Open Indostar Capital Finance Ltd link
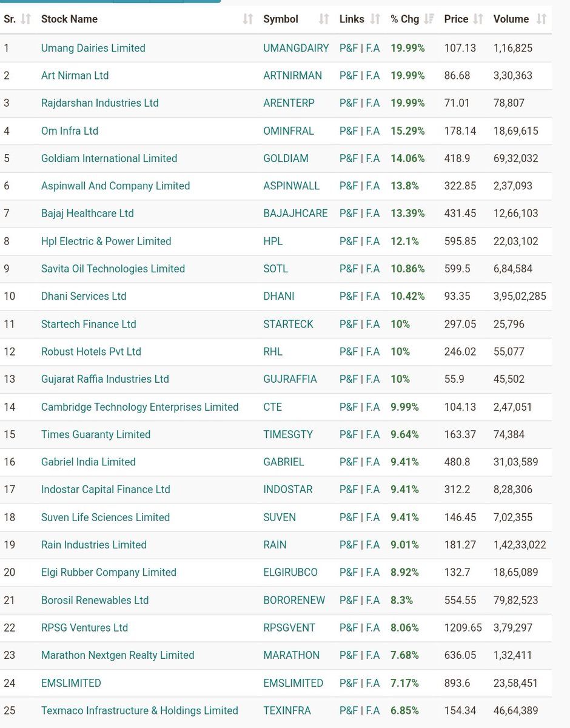Screen dimensions: 570x728 click(x=106, y=490)
